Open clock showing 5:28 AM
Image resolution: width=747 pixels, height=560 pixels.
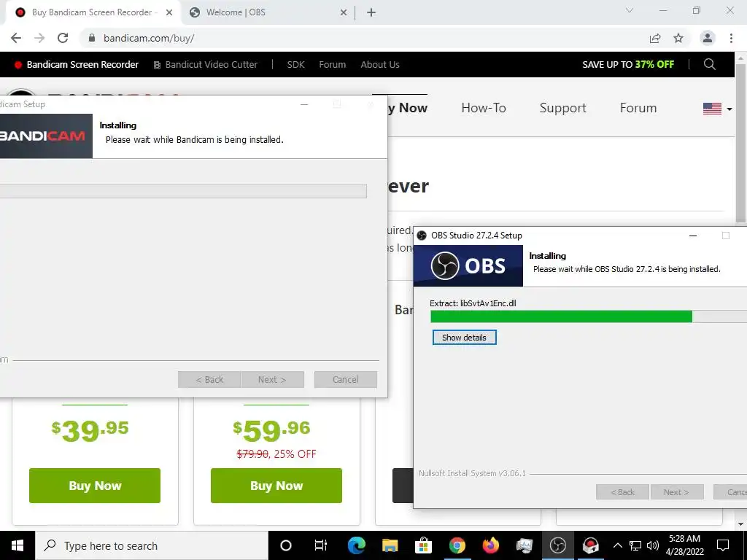click(x=684, y=545)
